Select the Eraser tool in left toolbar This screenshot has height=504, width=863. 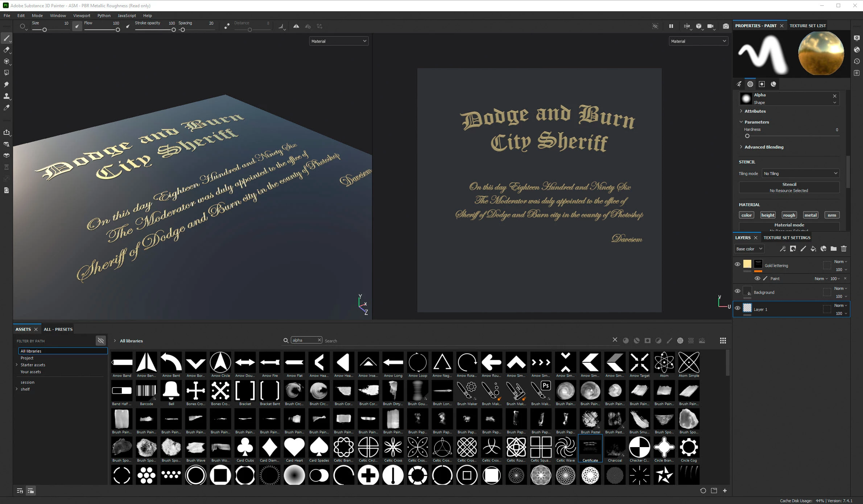(x=6, y=50)
